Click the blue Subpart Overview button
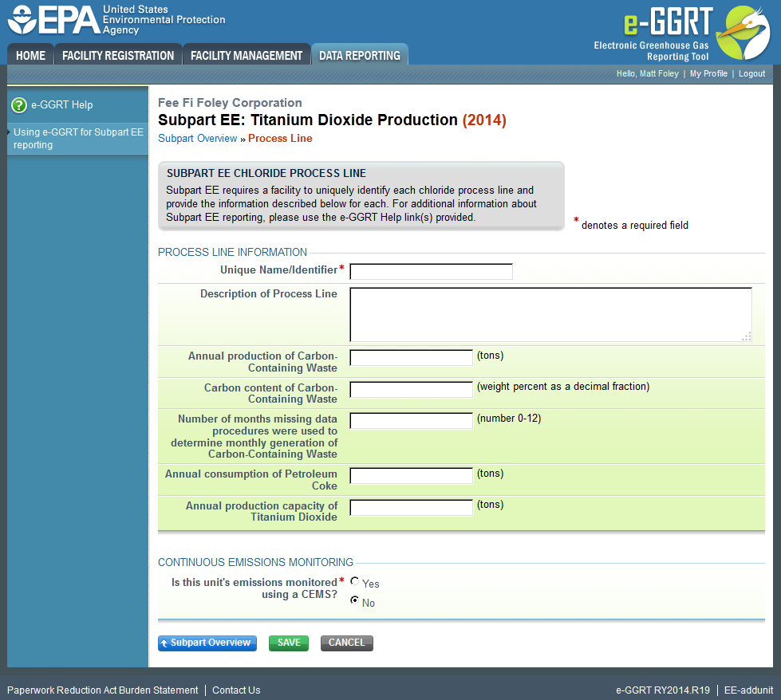The image size is (781, 700). (x=207, y=643)
